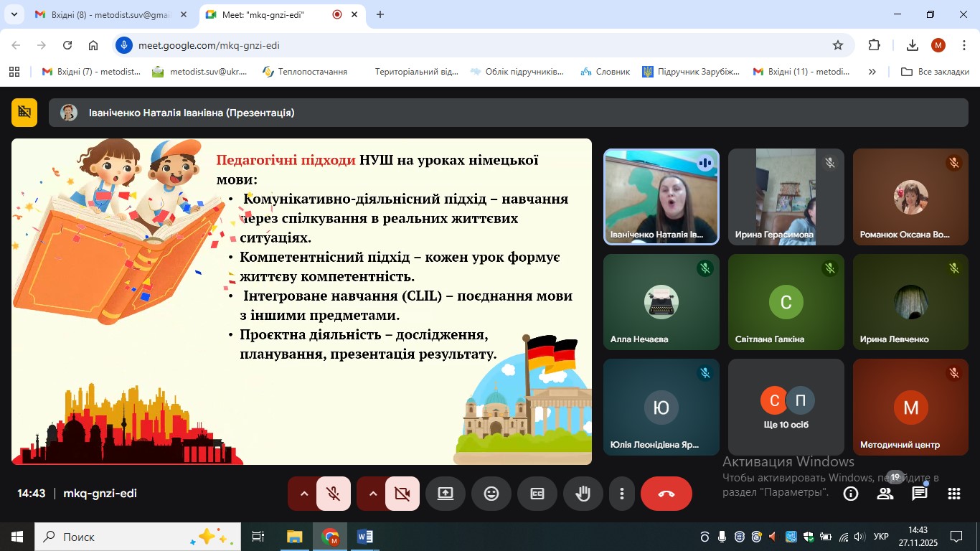Turn on the camera toggle
Screen dimensions: 980x551
tap(402, 494)
